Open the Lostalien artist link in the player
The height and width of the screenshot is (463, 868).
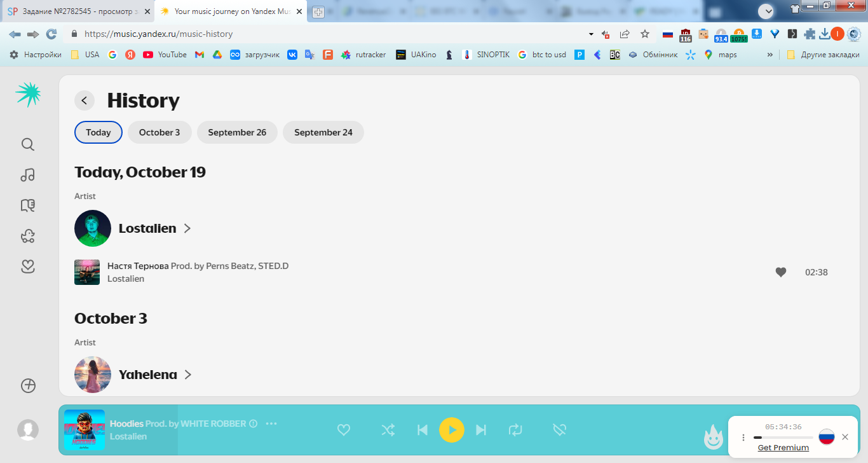click(128, 436)
